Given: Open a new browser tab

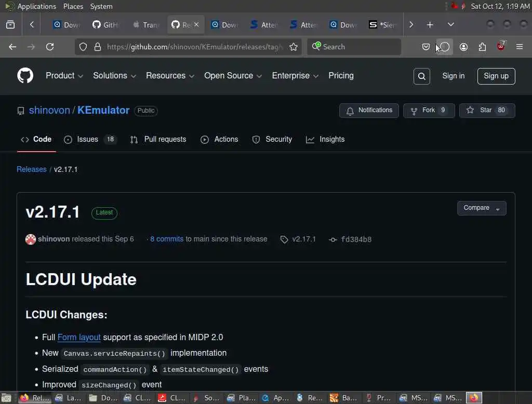Looking at the screenshot, I should [x=430, y=24].
